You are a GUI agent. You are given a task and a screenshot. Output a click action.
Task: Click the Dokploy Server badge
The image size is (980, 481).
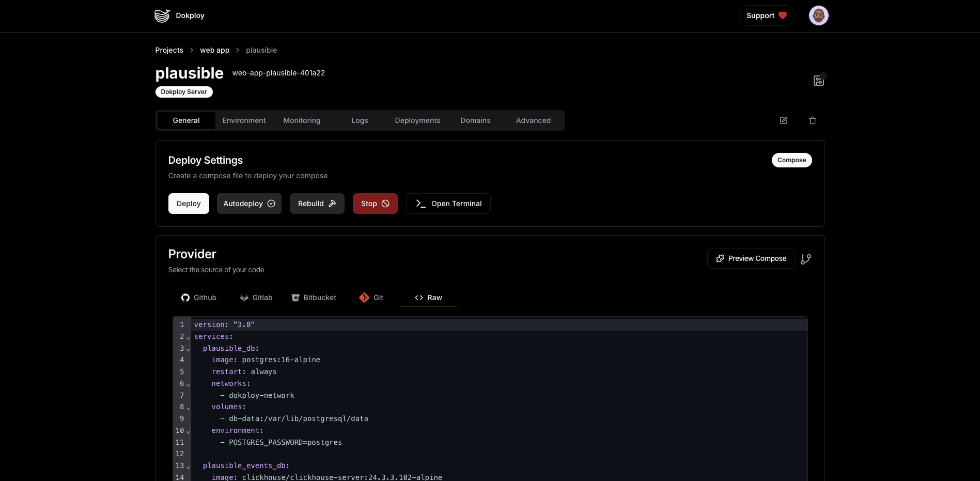pos(184,92)
